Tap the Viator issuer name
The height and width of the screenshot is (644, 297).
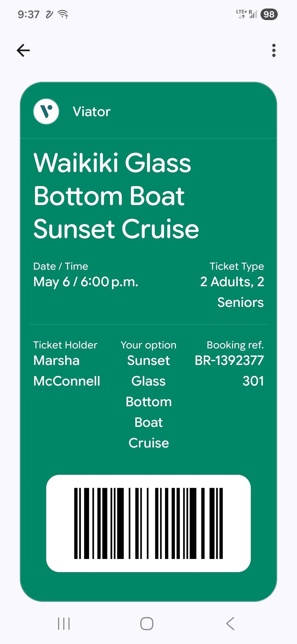coord(92,112)
